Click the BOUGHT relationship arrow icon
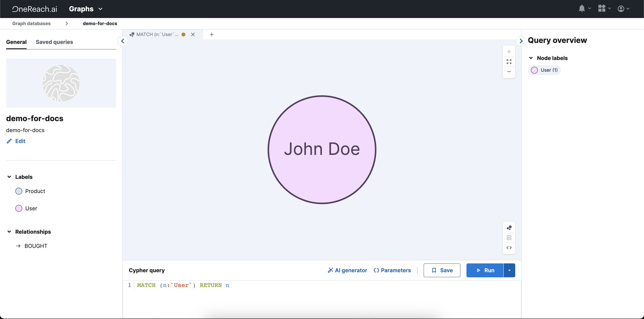 point(18,246)
